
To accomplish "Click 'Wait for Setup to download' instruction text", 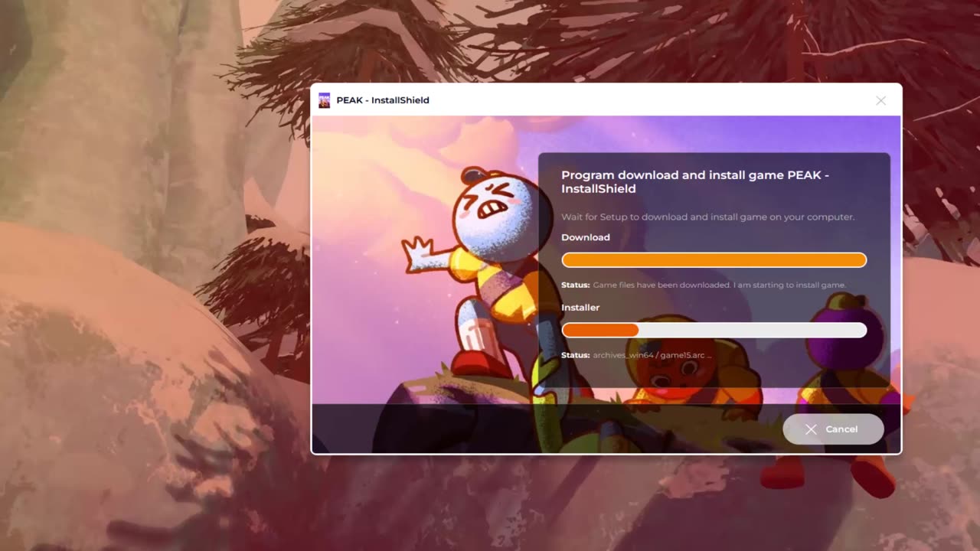I will pyautogui.click(x=707, y=217).
